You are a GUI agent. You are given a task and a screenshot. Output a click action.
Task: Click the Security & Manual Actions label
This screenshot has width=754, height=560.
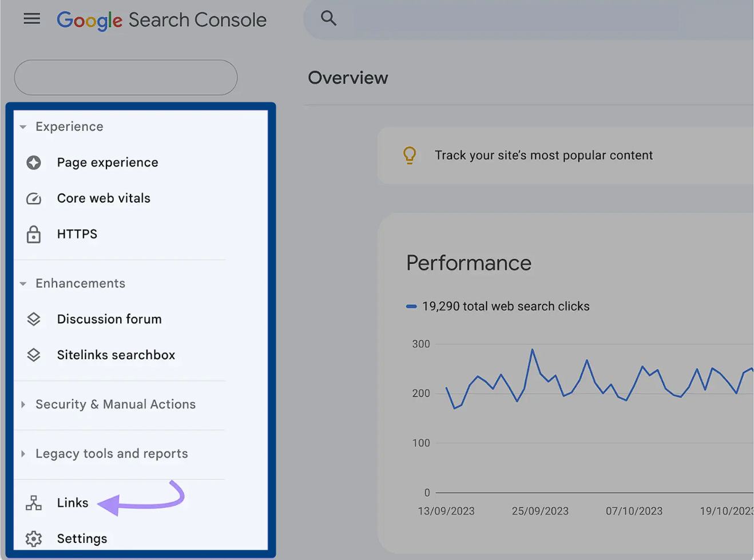116,404
